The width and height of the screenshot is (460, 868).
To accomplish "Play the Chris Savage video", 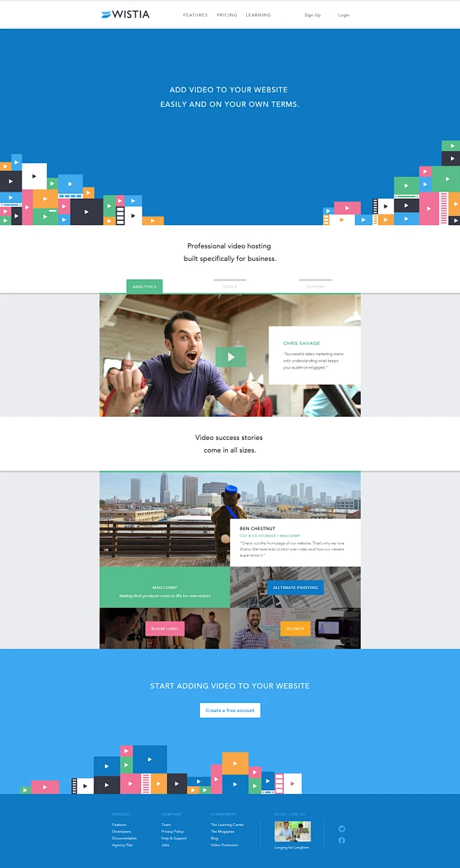I will (x=231, y=357).
